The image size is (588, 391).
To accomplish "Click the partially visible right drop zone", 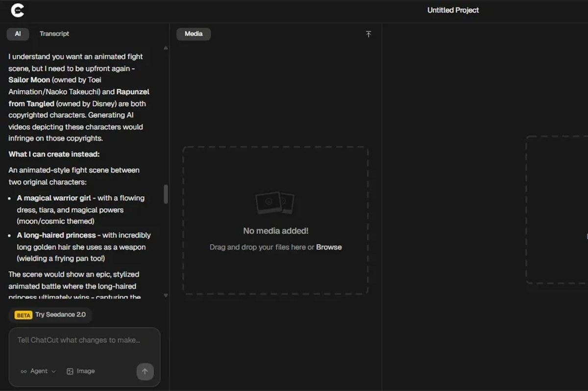I will tap(557, 209).
